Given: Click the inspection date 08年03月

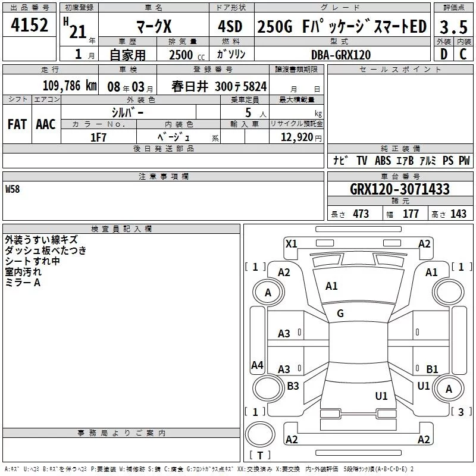Looking at the screenshot, I should pos(130,87).
